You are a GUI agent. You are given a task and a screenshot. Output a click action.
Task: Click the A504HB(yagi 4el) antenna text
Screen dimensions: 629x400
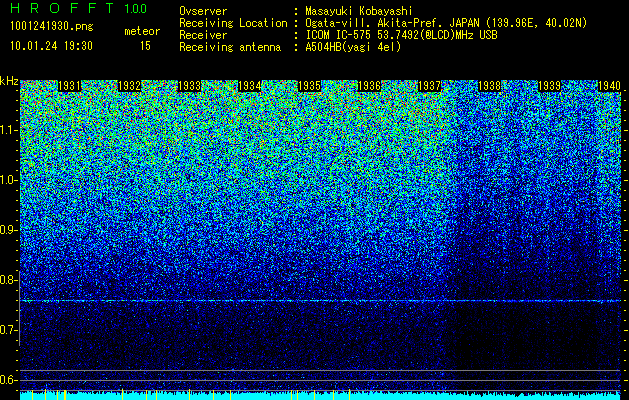(353, 47)
